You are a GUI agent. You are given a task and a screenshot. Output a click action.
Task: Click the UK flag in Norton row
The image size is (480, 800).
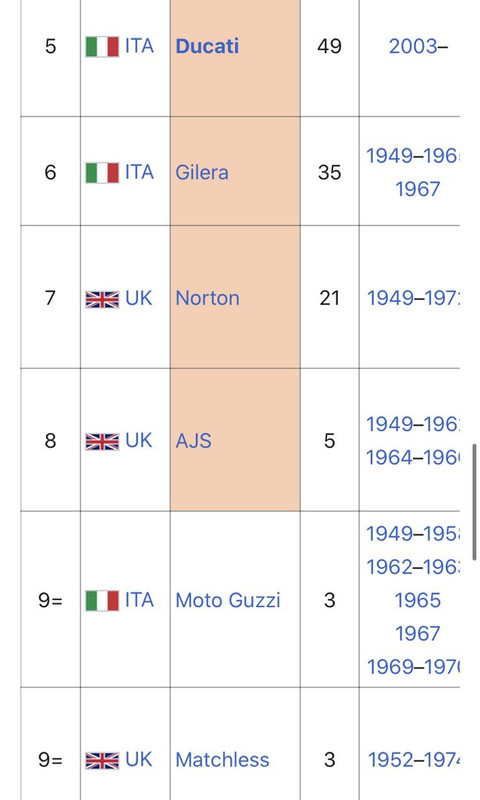pos(102,299)
